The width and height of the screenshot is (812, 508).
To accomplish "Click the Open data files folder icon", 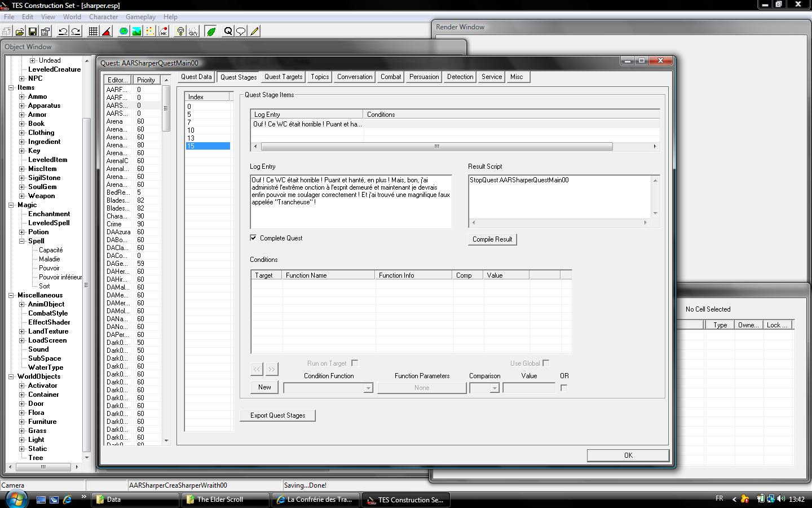I will (20, 32).
